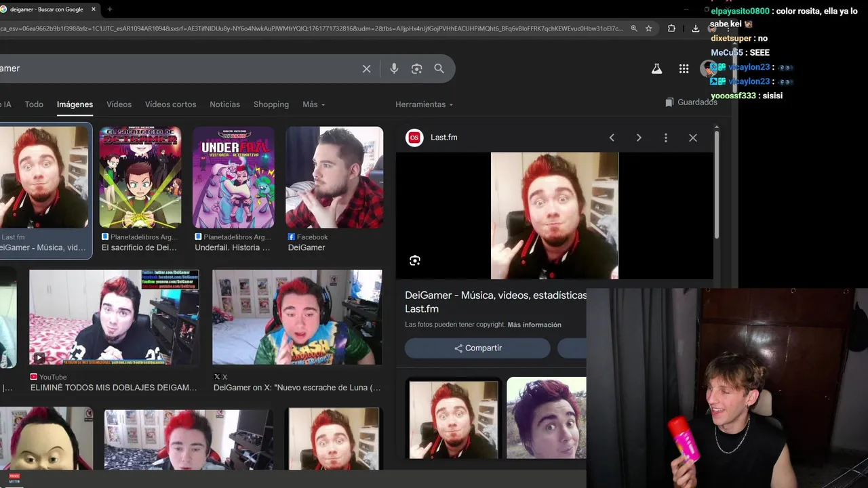Close the deigamer browser tab
This screenshot has width=868, height=488.
point(94,9)
